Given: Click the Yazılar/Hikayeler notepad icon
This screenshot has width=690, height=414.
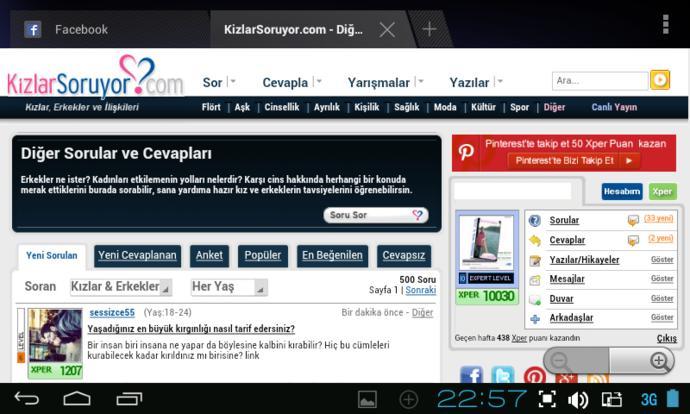Looking at the screenshot, I should pos(535,260).
